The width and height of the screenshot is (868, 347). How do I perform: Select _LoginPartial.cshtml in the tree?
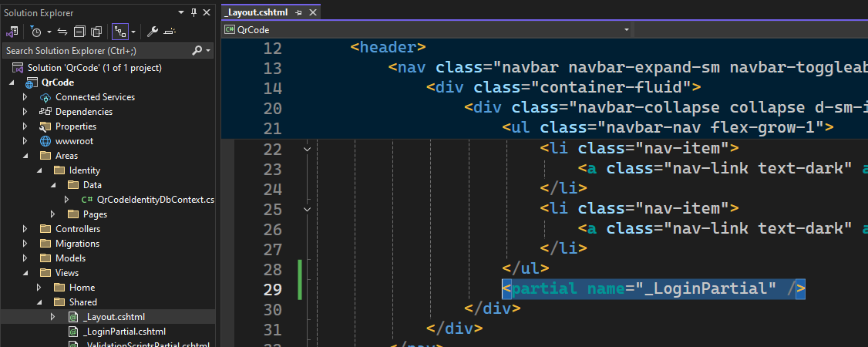point(113,332)
